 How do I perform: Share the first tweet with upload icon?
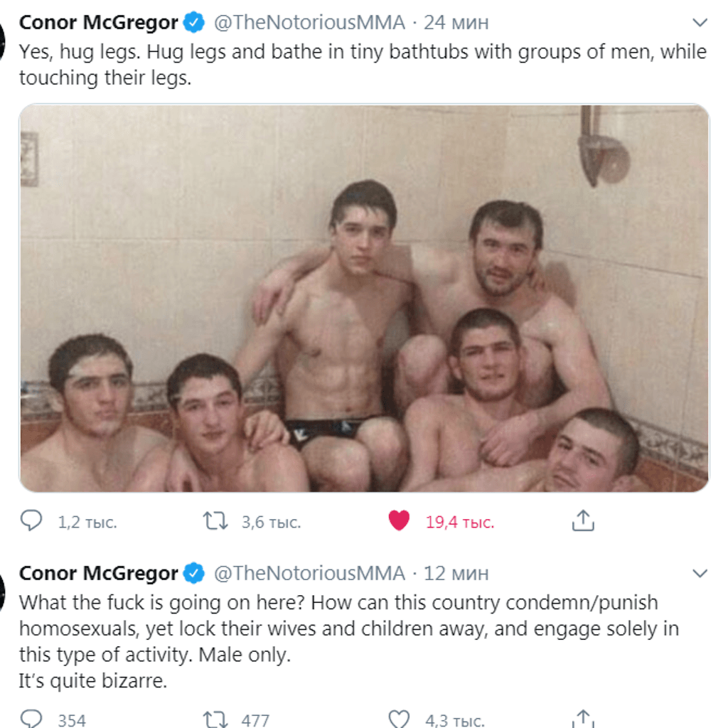[x=583, y=520]
